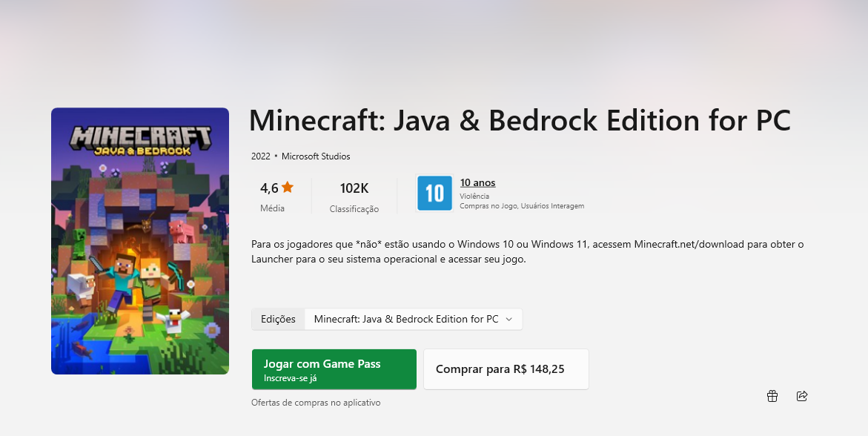This screenshot has height=436, width=868.
Task: View the 102K Classificação ratings count
Action: (354, 197)
